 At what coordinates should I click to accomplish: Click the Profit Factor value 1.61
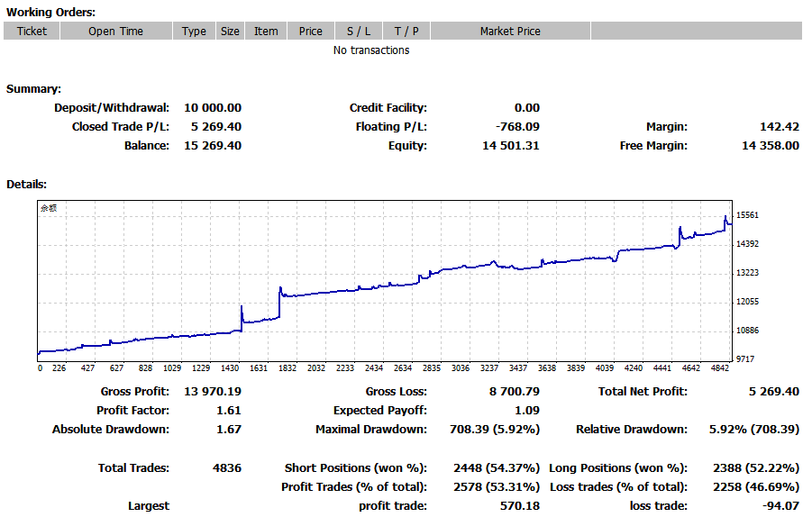point(229,411)
